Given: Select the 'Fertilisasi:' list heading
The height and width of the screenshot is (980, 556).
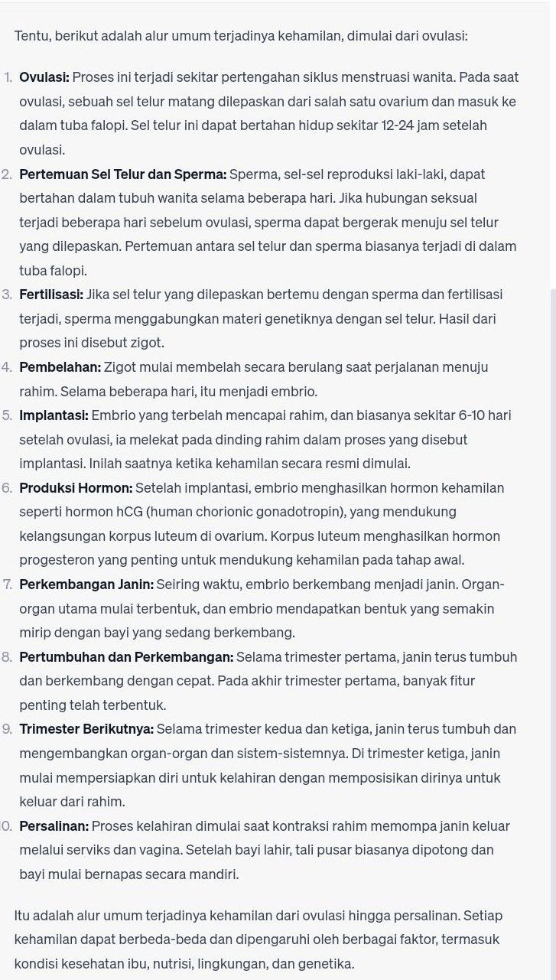Looking at the screenshot, I should [x=52, y=295].
